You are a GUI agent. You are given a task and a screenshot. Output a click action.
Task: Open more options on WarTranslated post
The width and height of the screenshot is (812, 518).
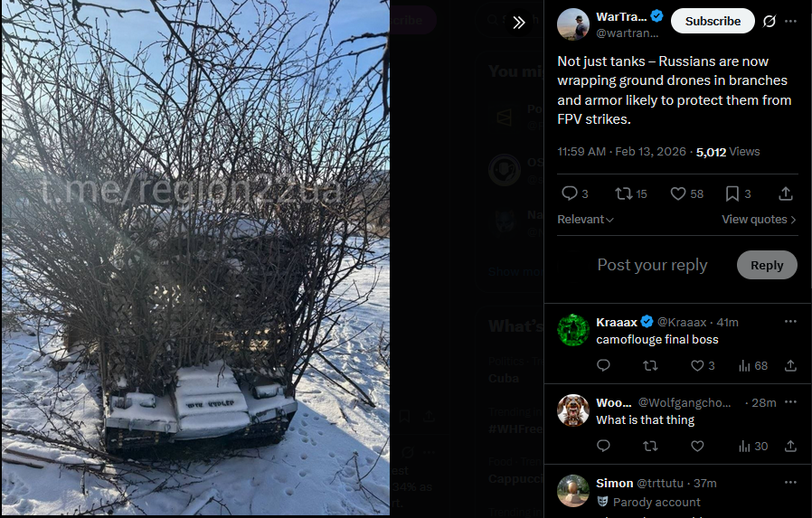(x=791, y=21)
